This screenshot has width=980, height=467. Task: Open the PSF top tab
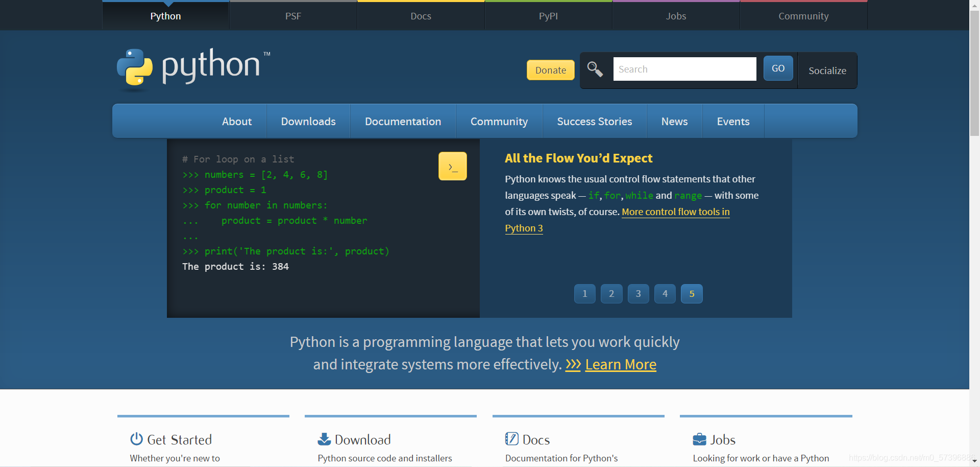293,16
